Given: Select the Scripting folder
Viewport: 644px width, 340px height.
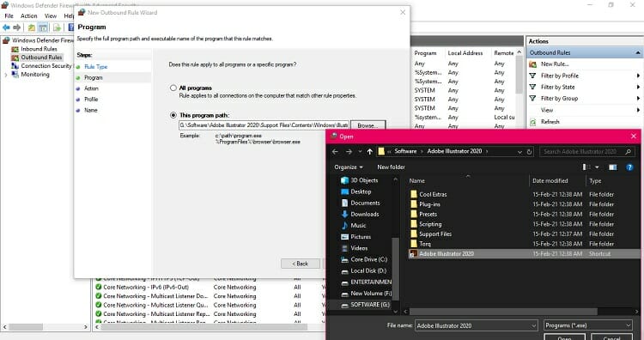Looking at the screenshot, I should coord(430,224).
